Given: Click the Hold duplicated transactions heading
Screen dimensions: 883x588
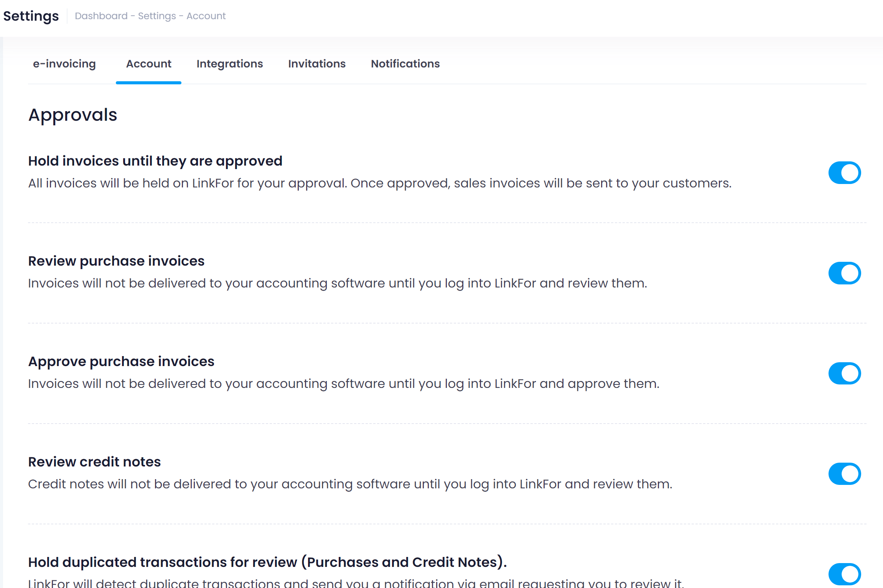Looking at the screenshot, I should [x=267, y=562].
